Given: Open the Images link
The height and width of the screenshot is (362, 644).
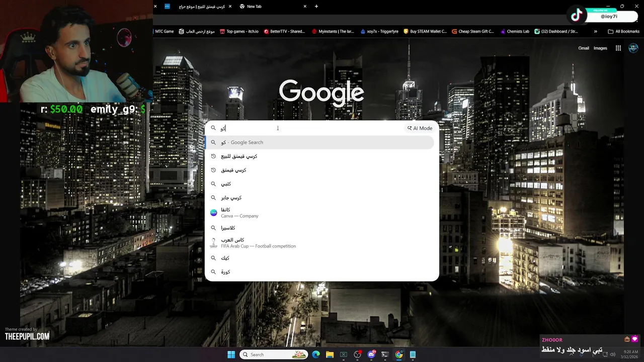Looking at the screenshot, I should 600,48.
